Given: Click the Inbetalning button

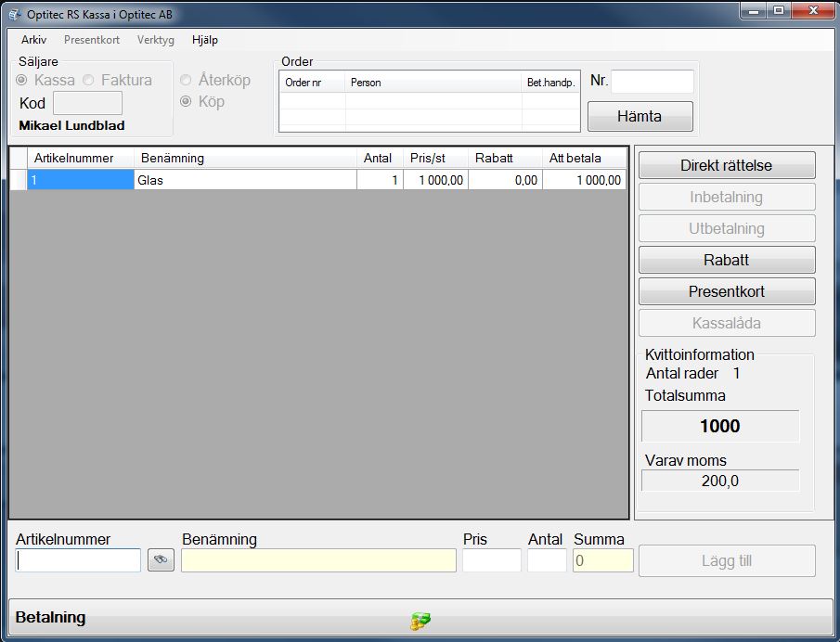Looking at the screenshot, I should click(727, 197).
